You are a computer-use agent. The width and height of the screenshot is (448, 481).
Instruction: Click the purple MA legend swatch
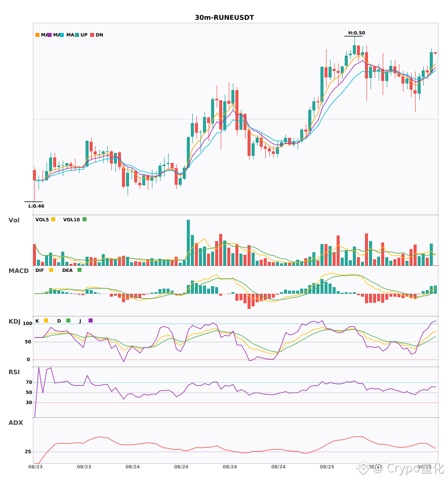(50, 35)
